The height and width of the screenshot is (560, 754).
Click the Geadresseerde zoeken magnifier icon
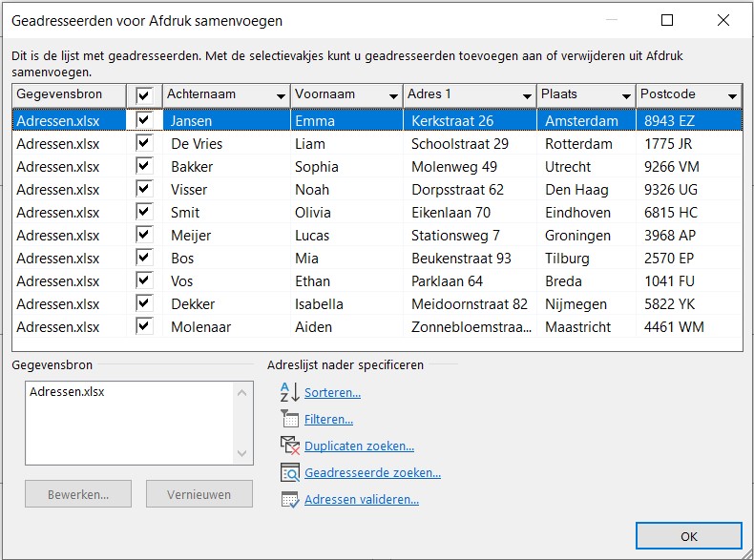290,472
